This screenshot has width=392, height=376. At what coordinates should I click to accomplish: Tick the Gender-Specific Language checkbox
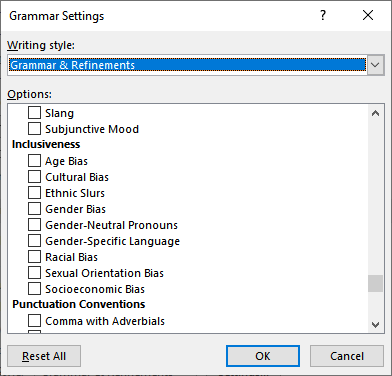[34, 241]
